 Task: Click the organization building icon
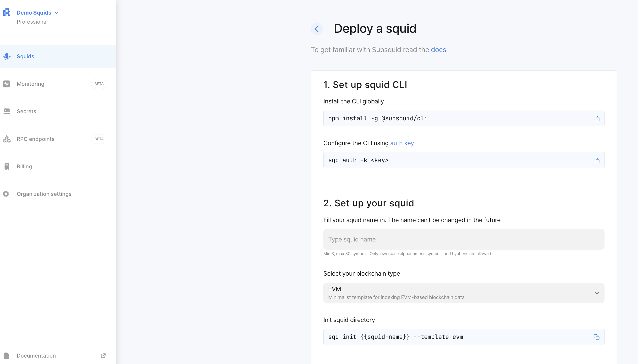pos(6,12)
